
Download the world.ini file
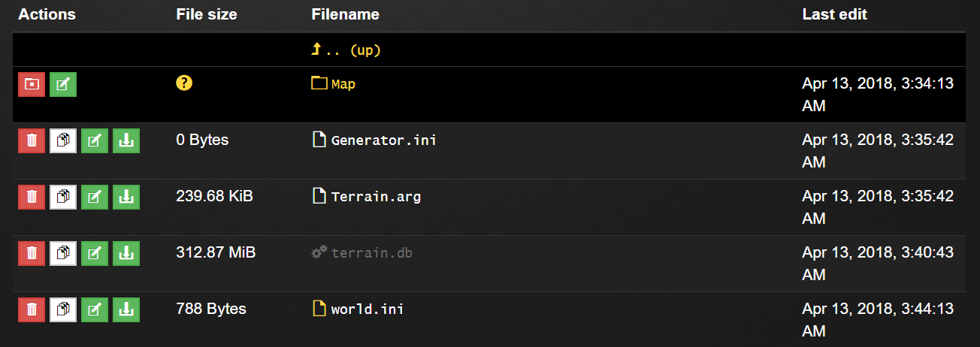click(126, 309)
